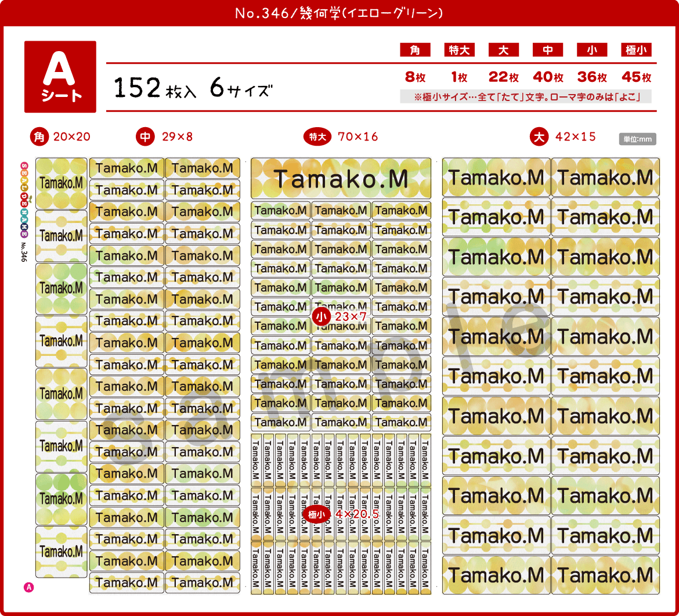Select the 4×20.5 dimension text
679x616 pixels.
357,514
